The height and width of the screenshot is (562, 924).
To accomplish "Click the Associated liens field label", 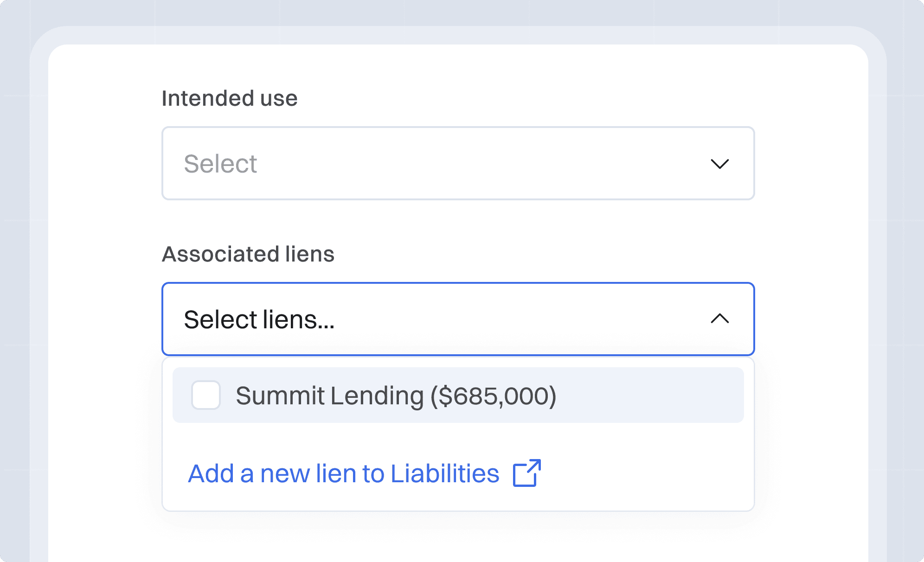I will pyautogui.click(x=249, y=254).
